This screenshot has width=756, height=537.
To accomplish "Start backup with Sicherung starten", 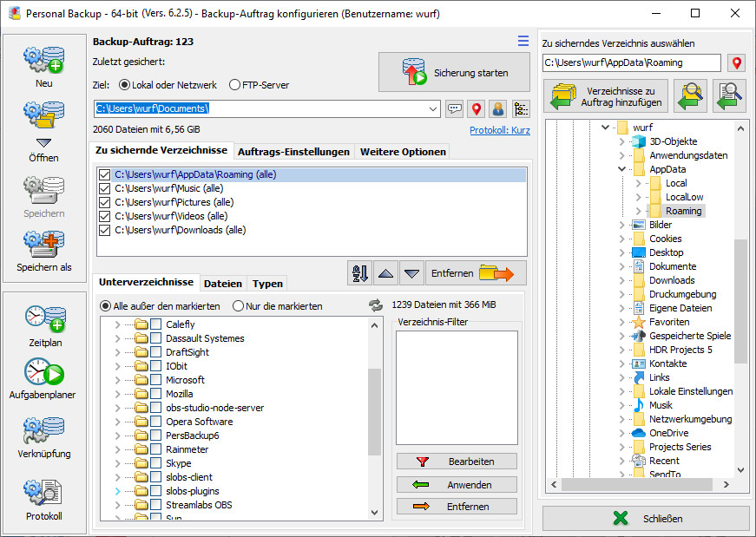I will pos(454,73).
